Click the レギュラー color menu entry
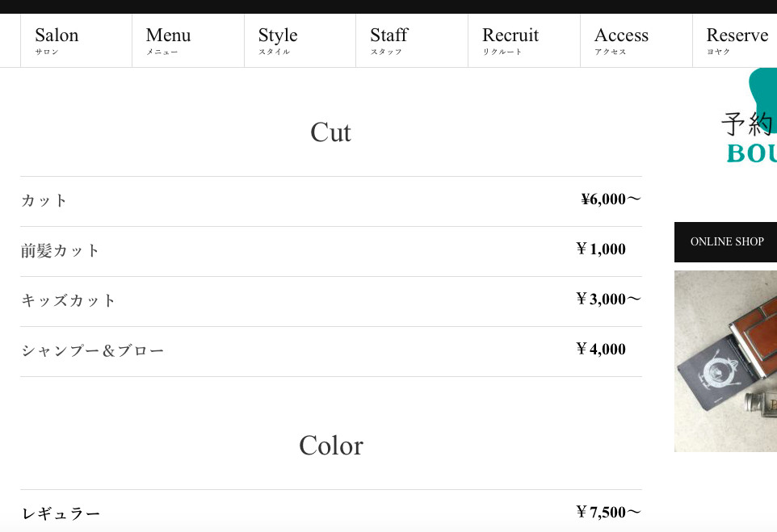777x532 pixels. [61, 513]
